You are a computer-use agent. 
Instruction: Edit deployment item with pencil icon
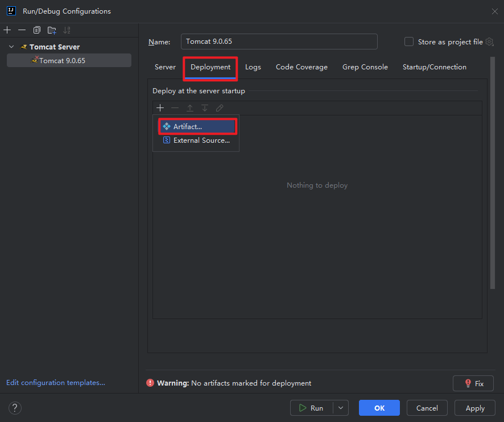(220, 108)
